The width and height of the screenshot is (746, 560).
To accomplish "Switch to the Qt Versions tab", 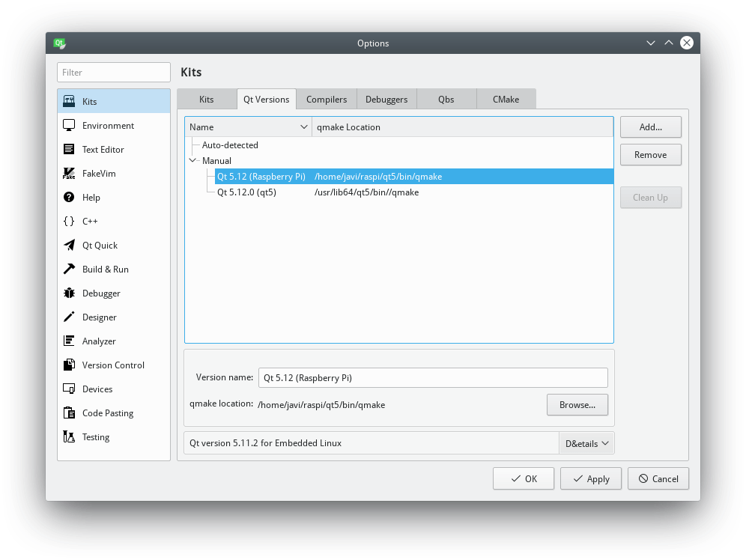I will [267, 99].
